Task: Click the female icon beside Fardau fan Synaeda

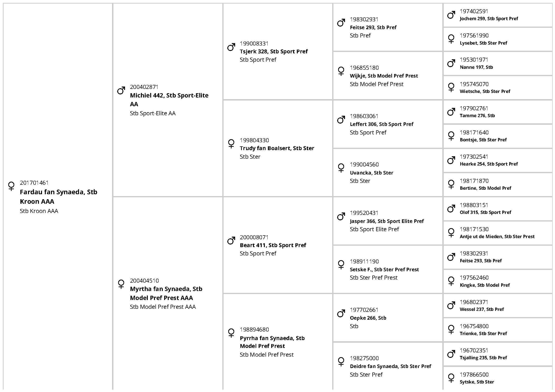Action: point(11,186)
